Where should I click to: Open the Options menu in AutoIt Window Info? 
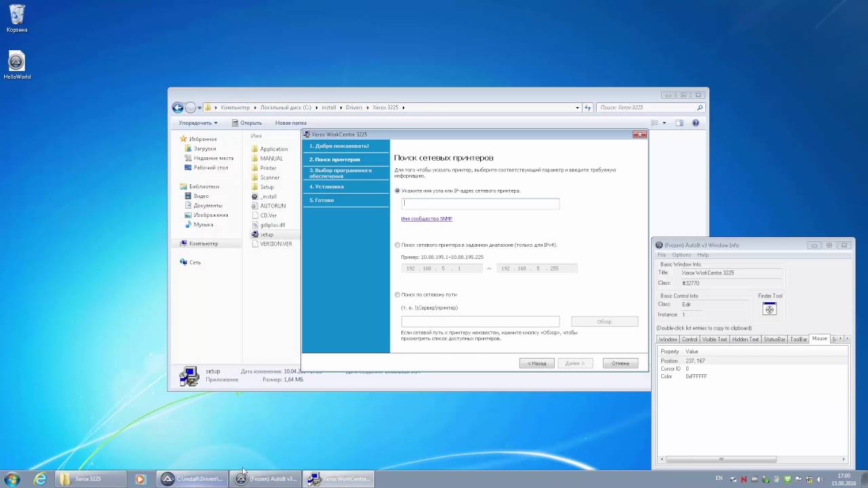682,255
